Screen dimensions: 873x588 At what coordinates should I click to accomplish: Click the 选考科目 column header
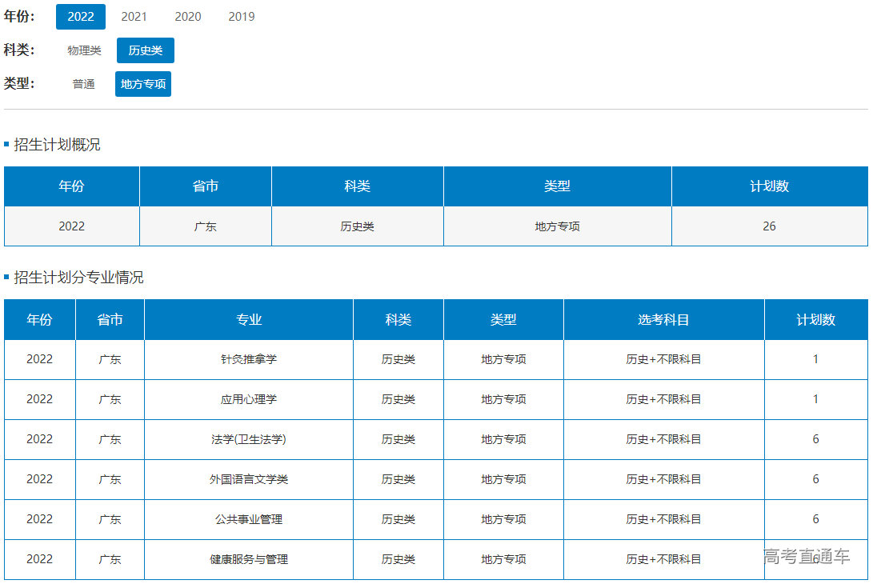coord(663,320)
